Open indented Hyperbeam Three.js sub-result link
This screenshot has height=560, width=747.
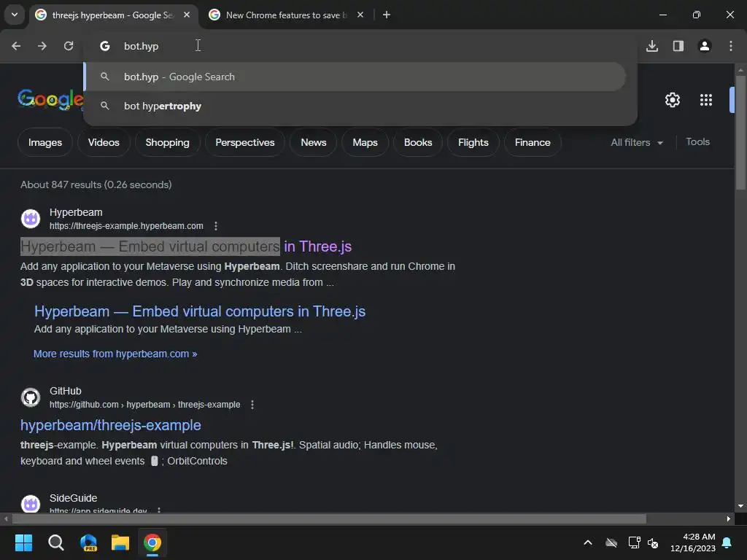200,311
